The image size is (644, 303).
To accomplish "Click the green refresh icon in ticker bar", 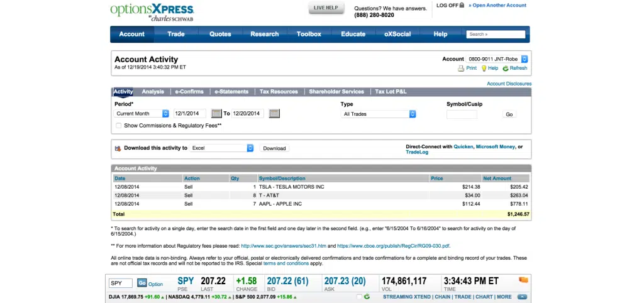I will 367,297.
